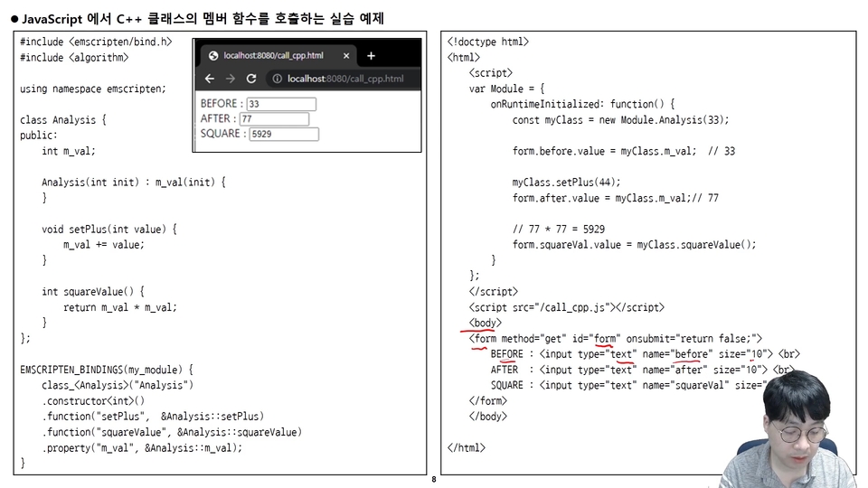Click the '.function("squareValue", ...)' line

point(172,432)
